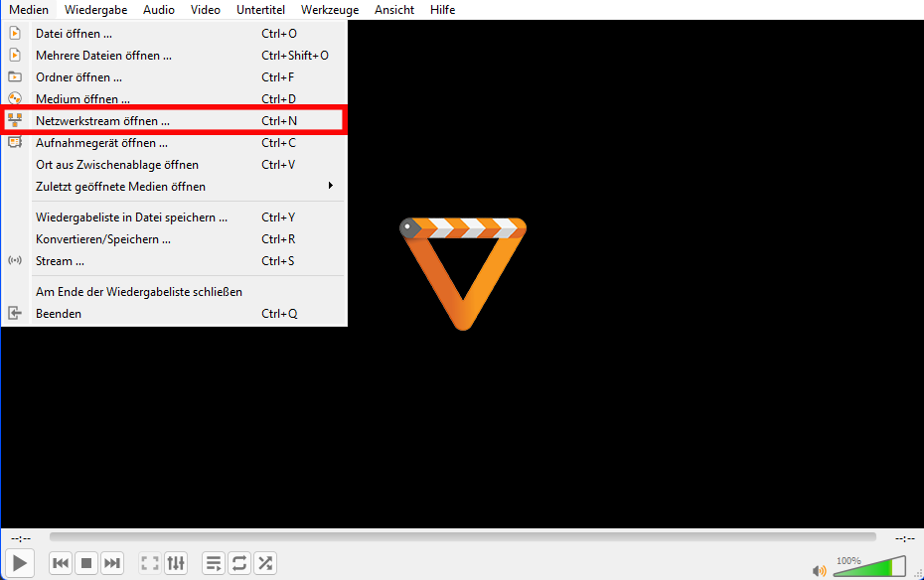Mute audio via speaker icon
This screenshot has height=580, width=924.
[x=819, y=570]
